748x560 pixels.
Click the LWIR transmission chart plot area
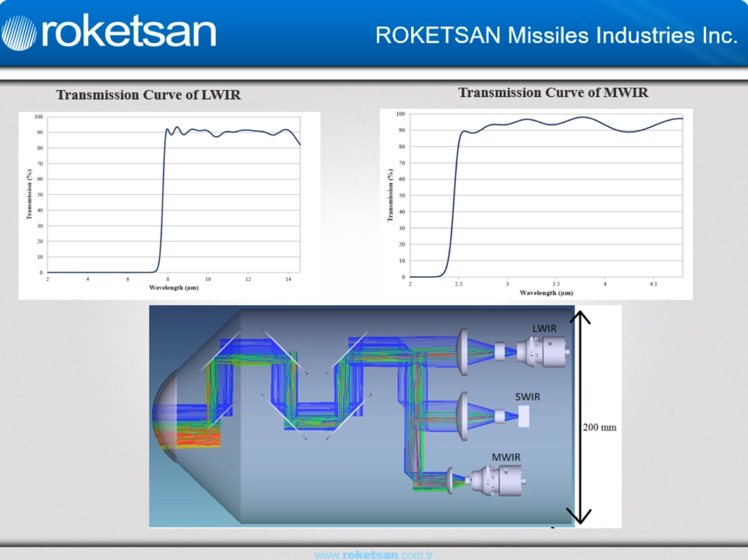point(173,195)
